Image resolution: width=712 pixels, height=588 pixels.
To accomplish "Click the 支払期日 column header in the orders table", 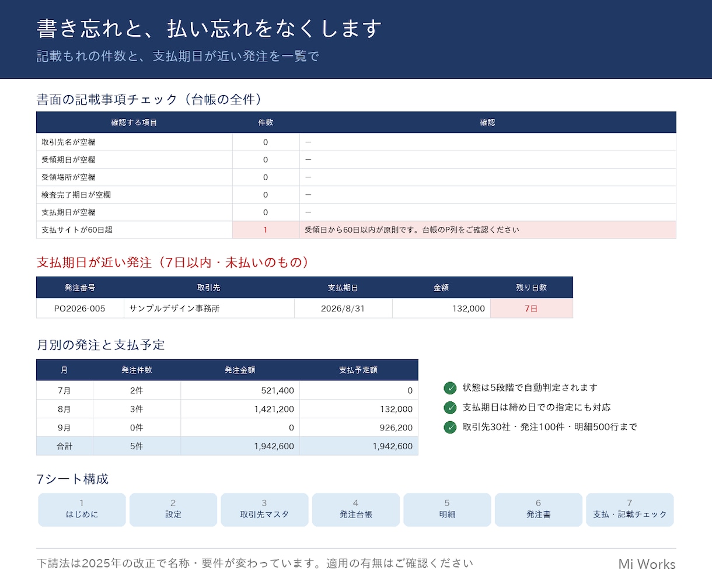I will pos(343,288).
